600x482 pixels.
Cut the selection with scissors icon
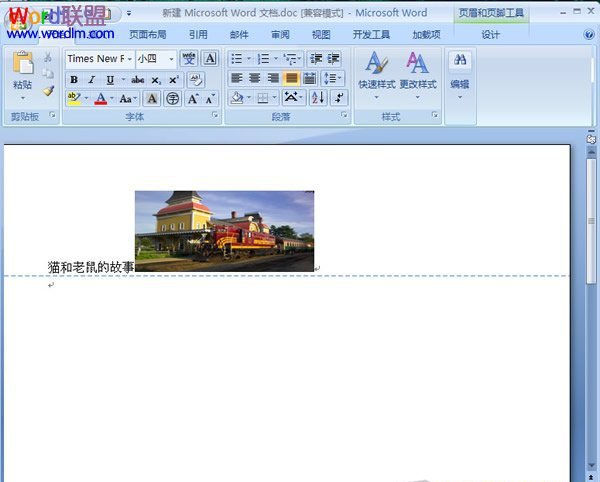48,57
